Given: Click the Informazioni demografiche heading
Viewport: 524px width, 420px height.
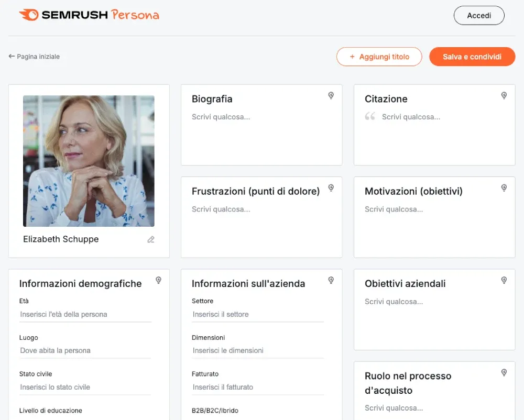Looking at the screenshot, I should click(x=81, y=283).
